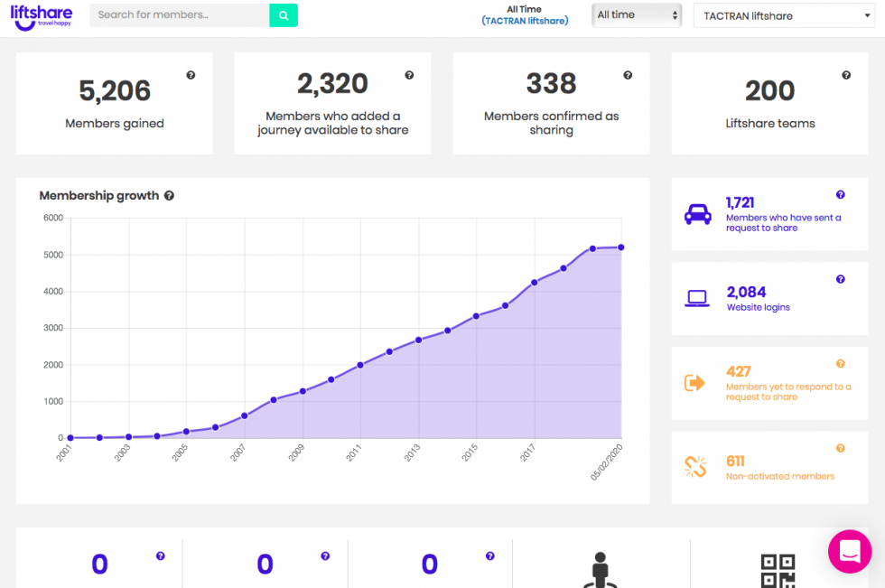
Task: Click the dropdown arrow beside TACTRAN liftshare
Action: (867, 15)
